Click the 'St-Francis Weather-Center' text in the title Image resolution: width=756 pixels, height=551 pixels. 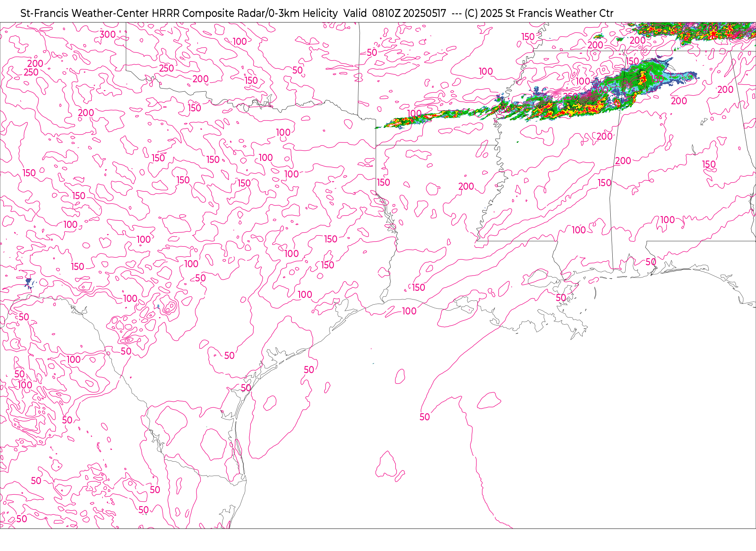pyautogui.click(x=85, y=13)
